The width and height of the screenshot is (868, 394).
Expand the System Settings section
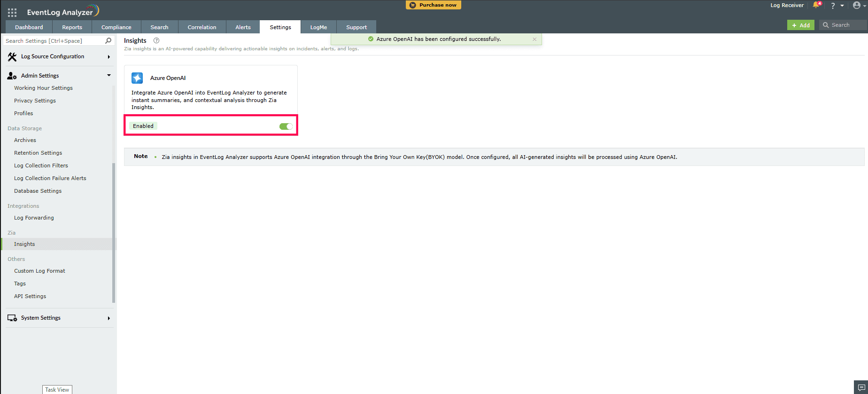(109, 318)
